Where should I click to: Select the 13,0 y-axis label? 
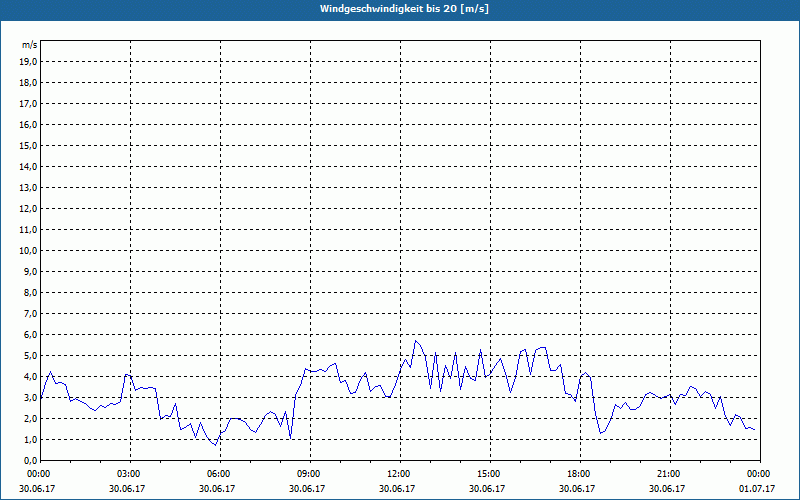coord(28,188)
